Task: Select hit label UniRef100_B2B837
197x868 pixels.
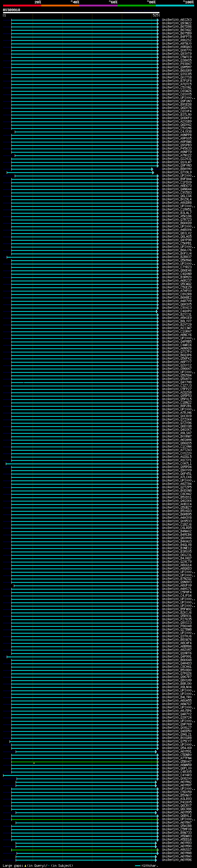Action: pos(177,257)
